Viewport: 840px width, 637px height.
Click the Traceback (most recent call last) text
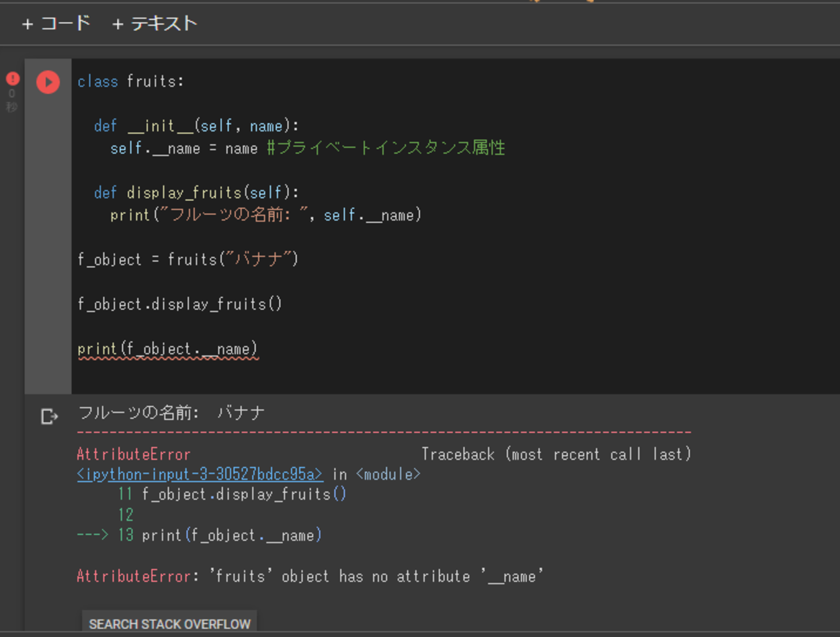pos(556,454)
